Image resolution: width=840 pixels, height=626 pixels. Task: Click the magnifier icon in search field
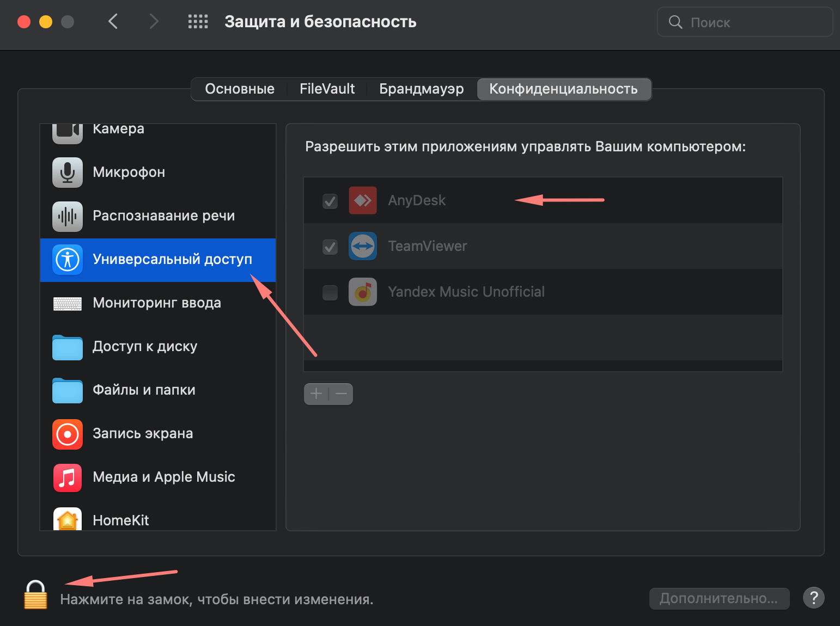(x=675, y=22)
